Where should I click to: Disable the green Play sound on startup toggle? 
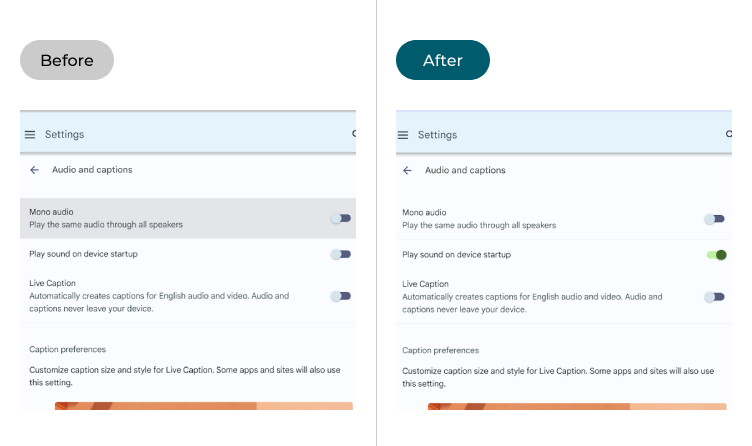(x=716, y=255)
